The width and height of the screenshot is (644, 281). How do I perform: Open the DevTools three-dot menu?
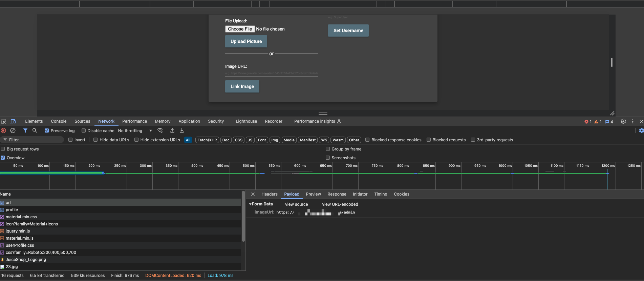(632, 121)
